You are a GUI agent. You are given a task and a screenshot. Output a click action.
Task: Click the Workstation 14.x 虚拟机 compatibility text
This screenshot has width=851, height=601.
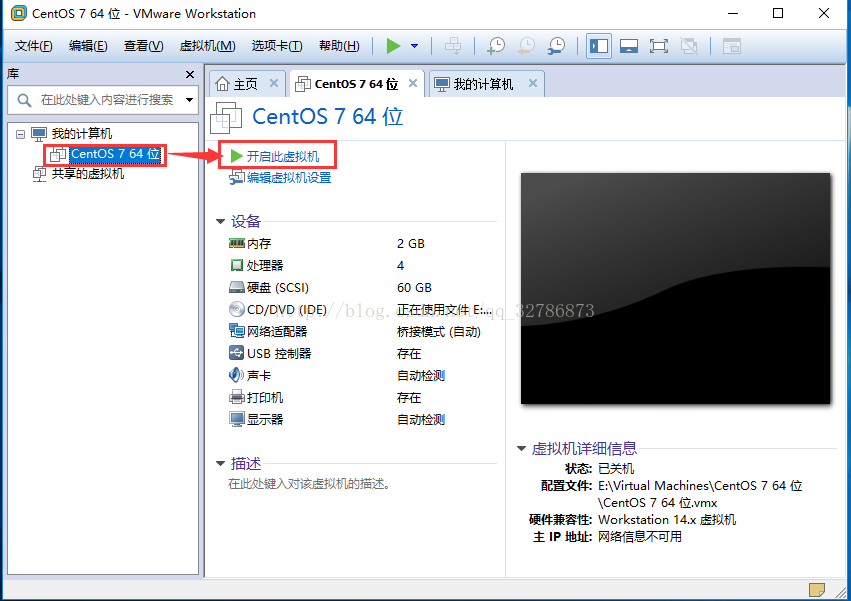[667, 520]
